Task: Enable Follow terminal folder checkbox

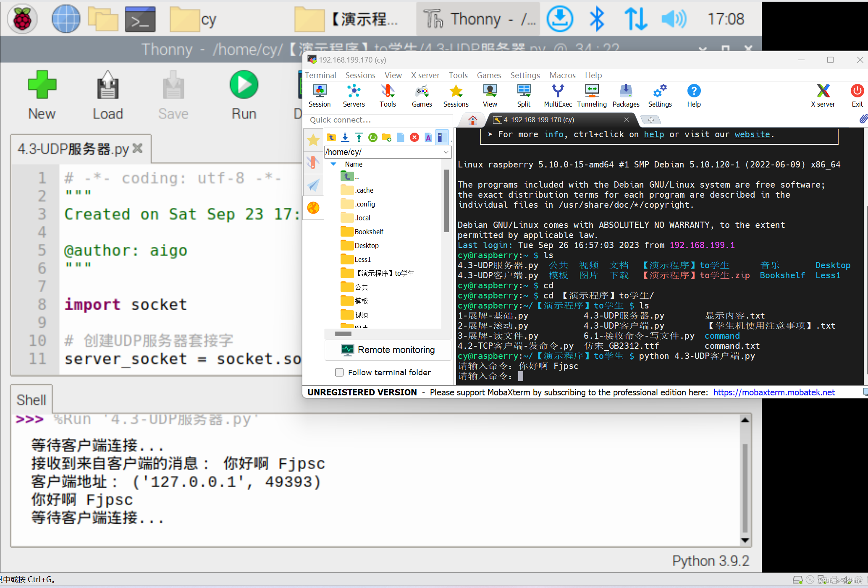Action: pos(339,372)
